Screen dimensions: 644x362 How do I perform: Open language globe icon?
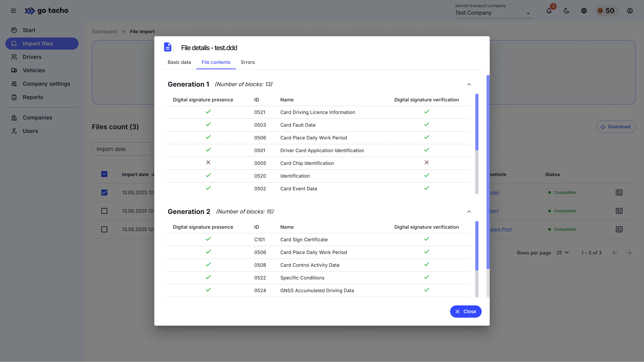pyautogui.click(x=584, y=11)
